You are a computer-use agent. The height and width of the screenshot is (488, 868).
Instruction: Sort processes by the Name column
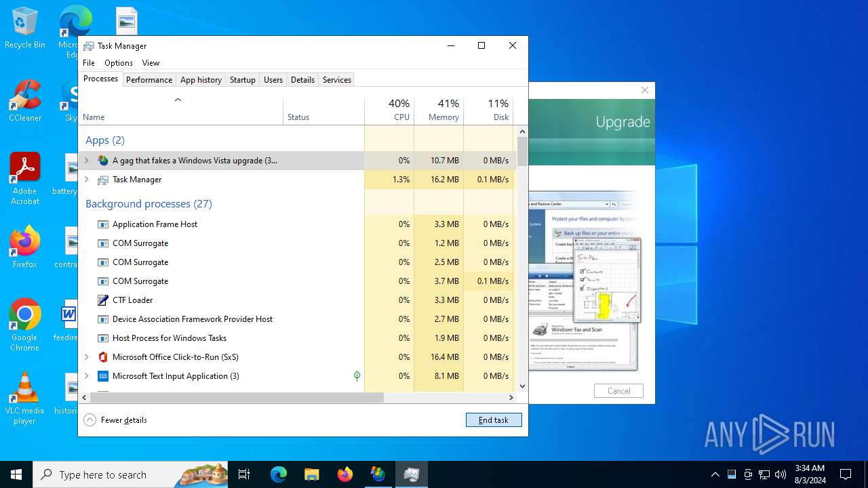point(181,111)
